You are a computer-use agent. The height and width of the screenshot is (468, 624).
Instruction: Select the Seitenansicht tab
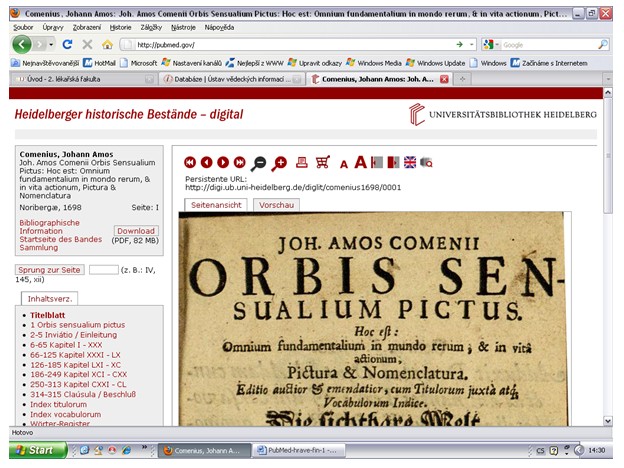click(x=216, y=205)
